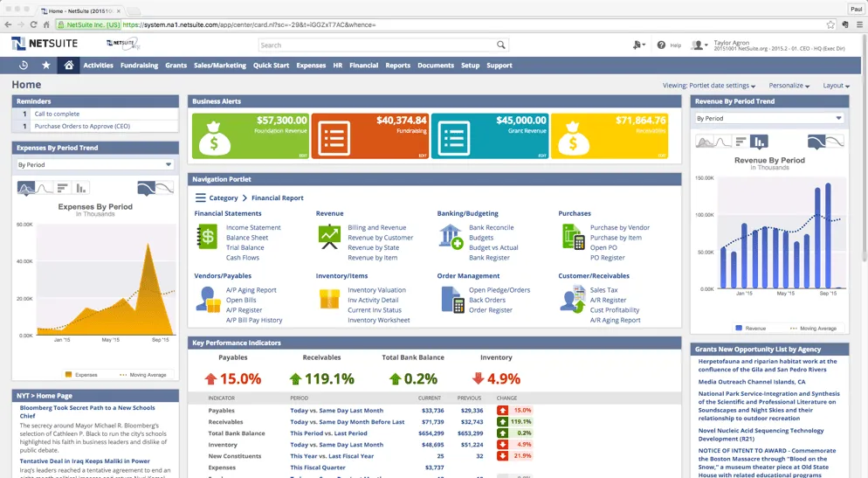This screenshot has height=478, width=868.
Task: Select line chart type in Expenses portlet
Action: pos(45,189)
